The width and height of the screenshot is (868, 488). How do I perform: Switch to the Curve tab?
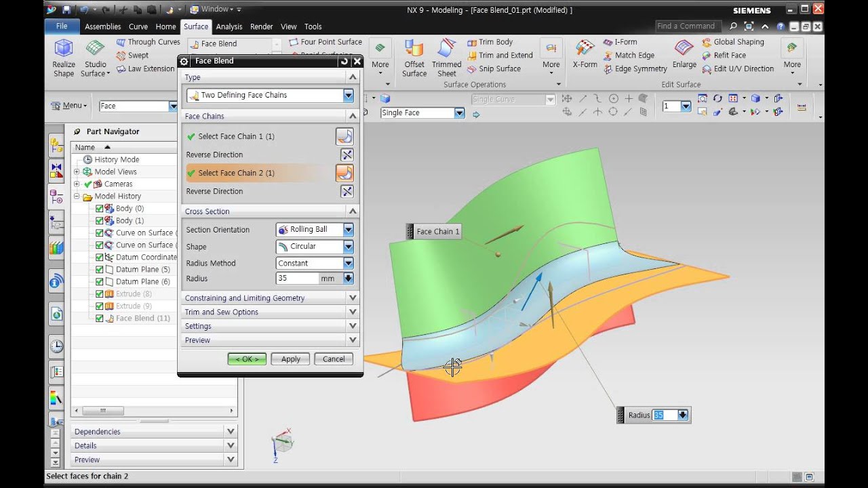138,26
